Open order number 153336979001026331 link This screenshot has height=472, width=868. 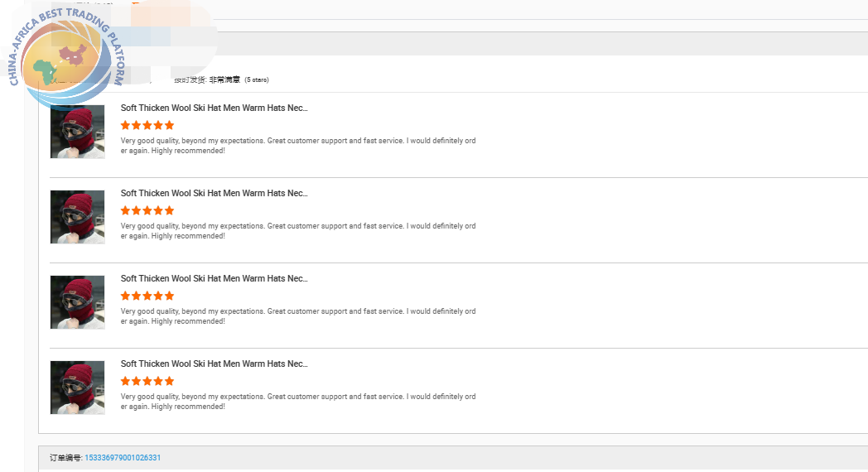coord(123,458)
